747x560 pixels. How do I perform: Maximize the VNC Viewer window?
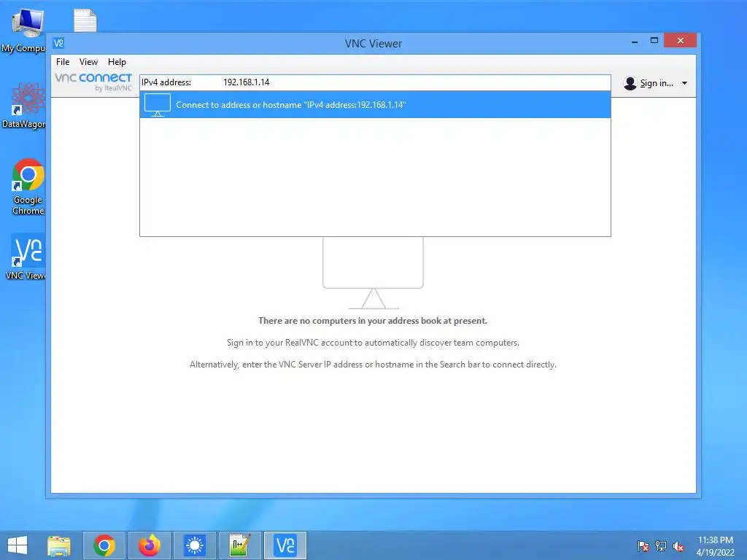[x=654, y=41]
